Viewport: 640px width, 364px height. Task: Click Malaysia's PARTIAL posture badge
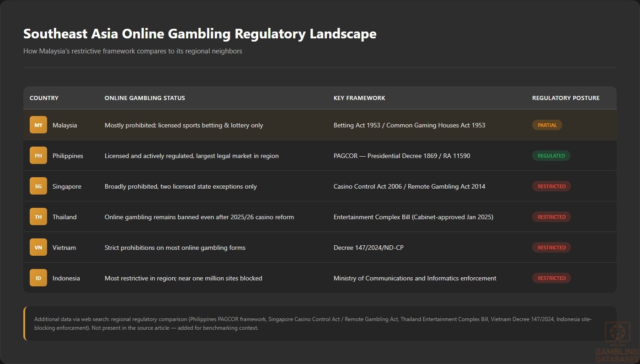pos(547,125)
